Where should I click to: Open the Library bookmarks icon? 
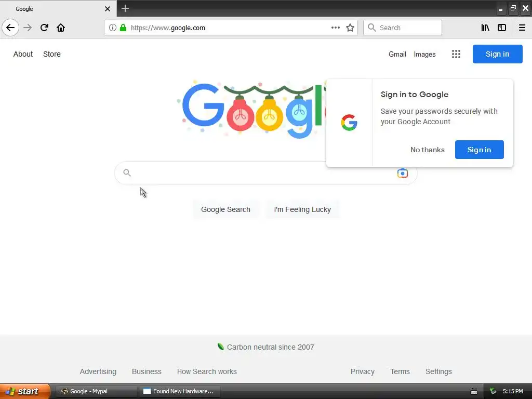pos(485,28)
